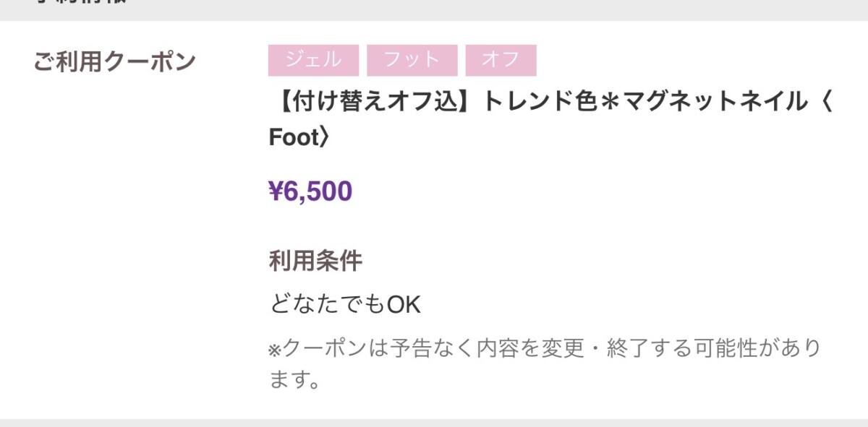Click クーポンは予告なく in the notice text

click(x=377, y=349)
